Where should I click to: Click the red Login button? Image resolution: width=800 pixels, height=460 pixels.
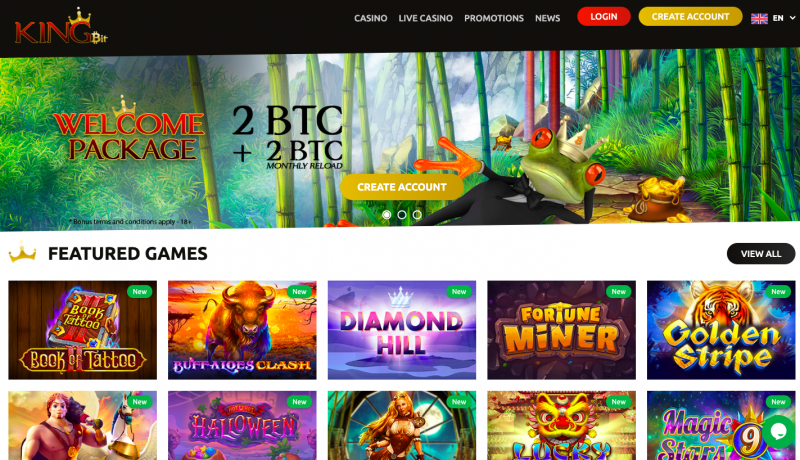pos(604,16)
